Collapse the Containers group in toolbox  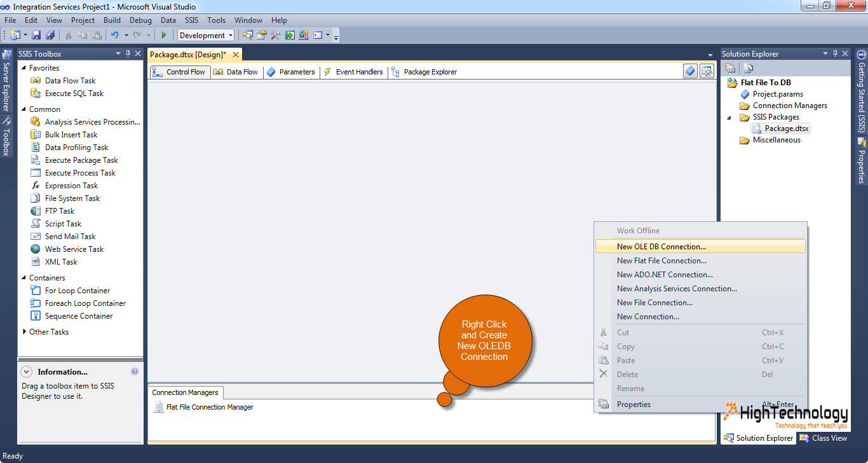coord(24,278)
